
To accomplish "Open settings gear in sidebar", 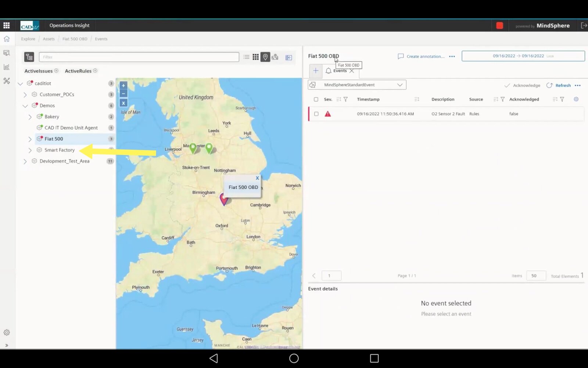I will click(7, 332).
